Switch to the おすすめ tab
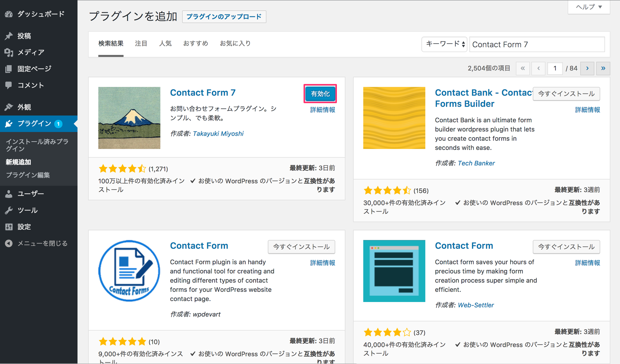Image resolution: width=620 pixels, height=364 pixels. [x=196, y=43]
